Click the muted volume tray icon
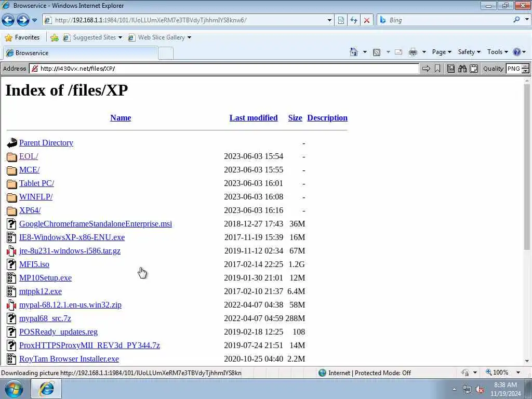The height and width of the screenshot is (399, 532). (480, 390)
